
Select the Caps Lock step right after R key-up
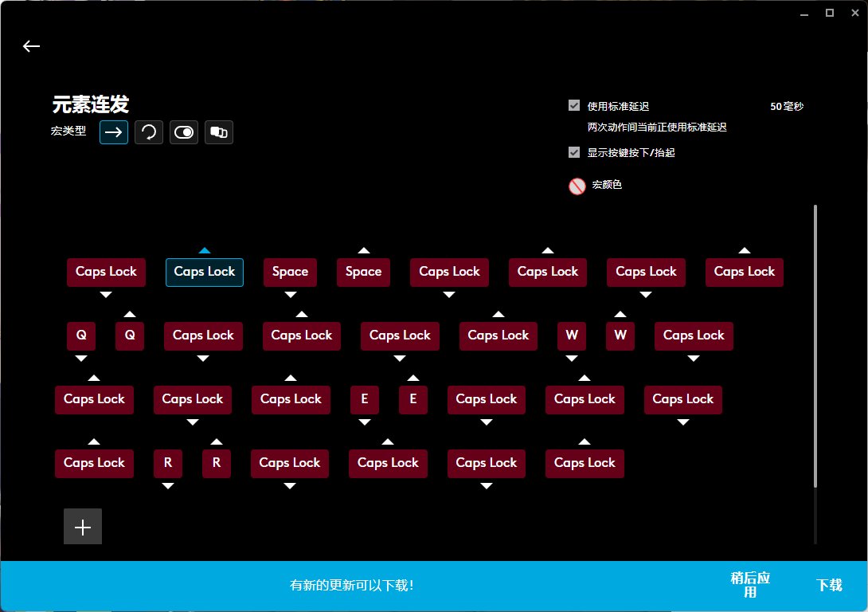(x=290, y=463)
